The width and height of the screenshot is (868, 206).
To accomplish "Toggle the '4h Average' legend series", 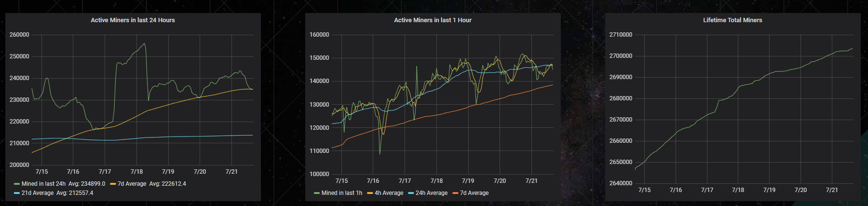I will [389, 193].
